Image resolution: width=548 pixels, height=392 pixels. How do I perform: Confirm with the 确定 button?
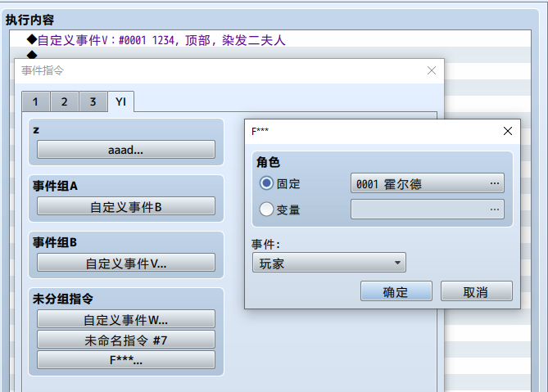pyautogui.click(x=396, y=291)
